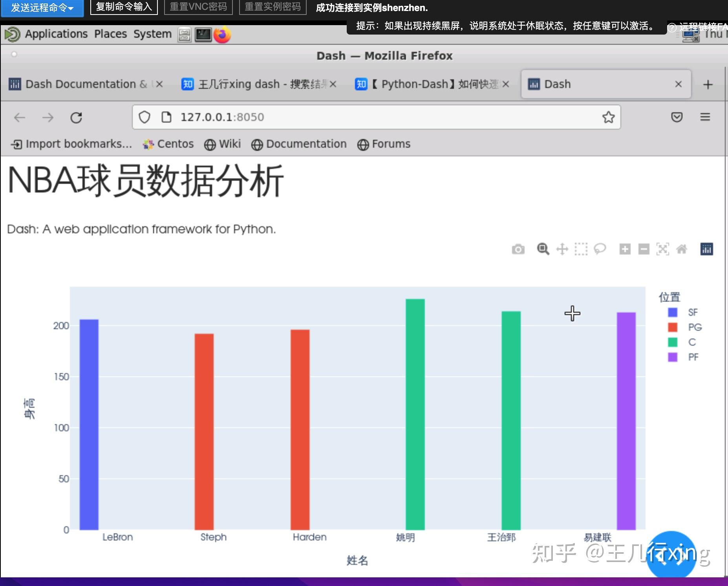Select the Zoom tool in the chart modebar
The width and height of the screenshot is (728, 586).
(543, 249)
